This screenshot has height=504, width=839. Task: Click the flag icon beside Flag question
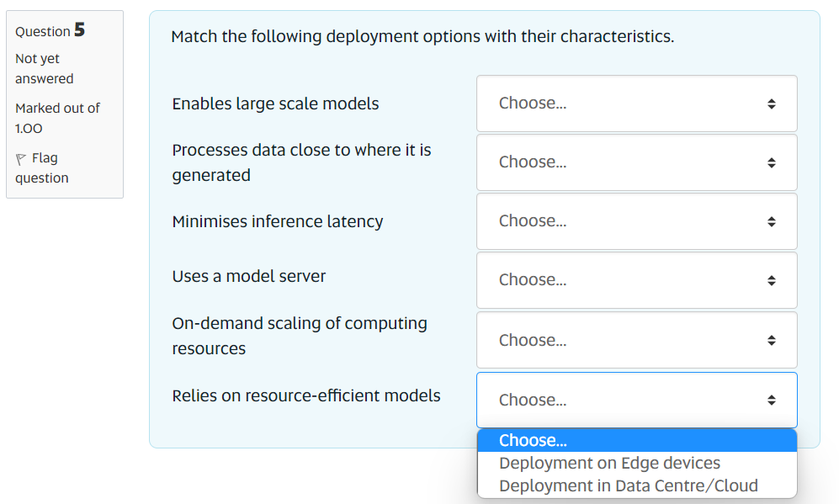[22, 158]
